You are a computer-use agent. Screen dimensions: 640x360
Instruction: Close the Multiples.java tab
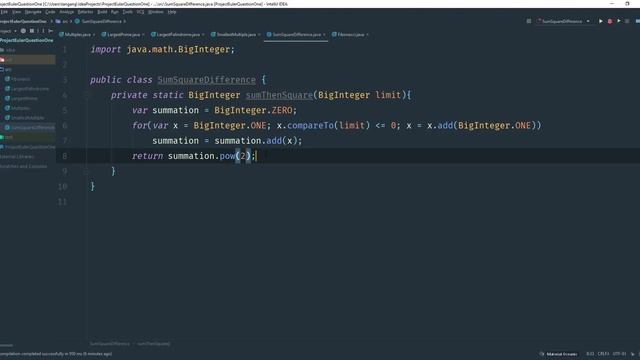94,35
